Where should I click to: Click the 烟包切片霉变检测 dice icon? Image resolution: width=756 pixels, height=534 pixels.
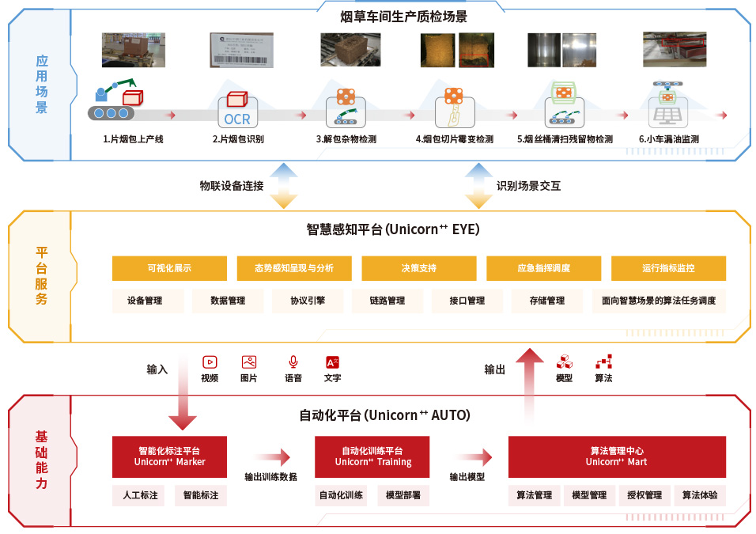pyautogui.click(x=453, y=107)
